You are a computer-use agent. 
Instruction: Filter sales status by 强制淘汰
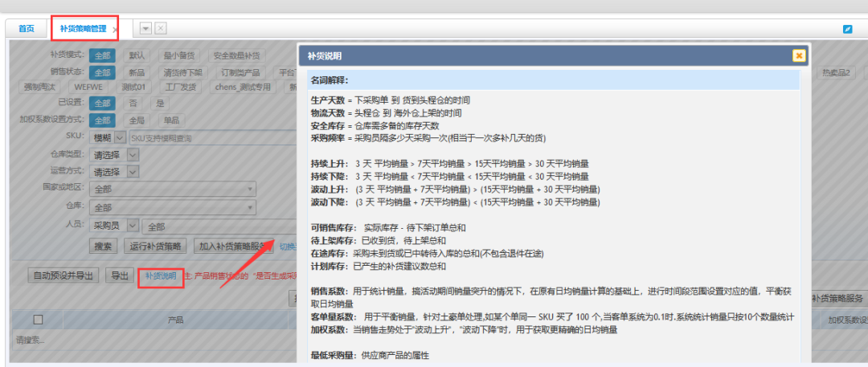40,87
